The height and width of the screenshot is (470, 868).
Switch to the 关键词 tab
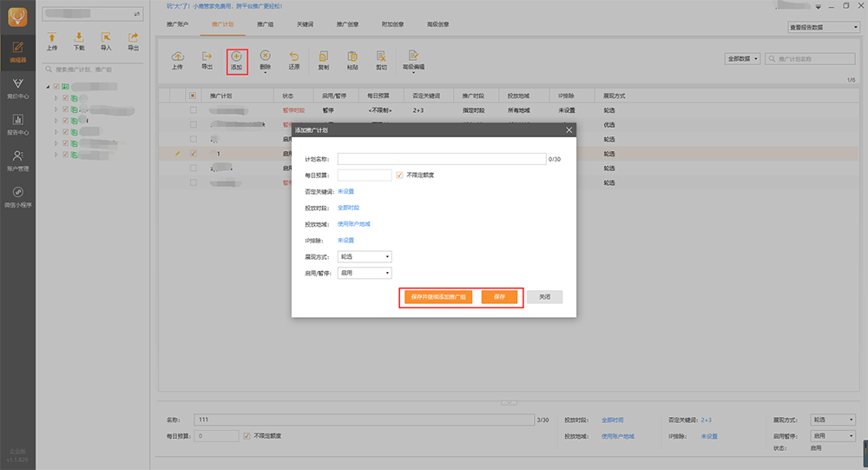(x=305, y=24)
